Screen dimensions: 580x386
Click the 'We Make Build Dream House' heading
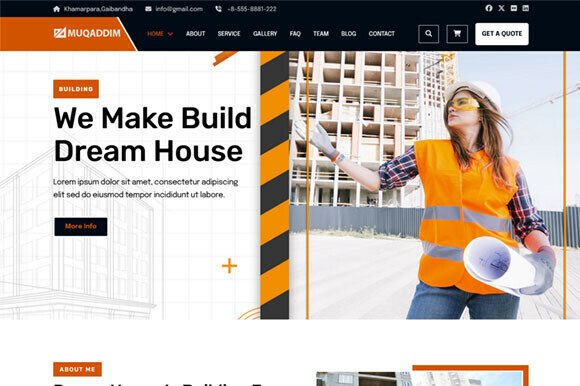152,134
